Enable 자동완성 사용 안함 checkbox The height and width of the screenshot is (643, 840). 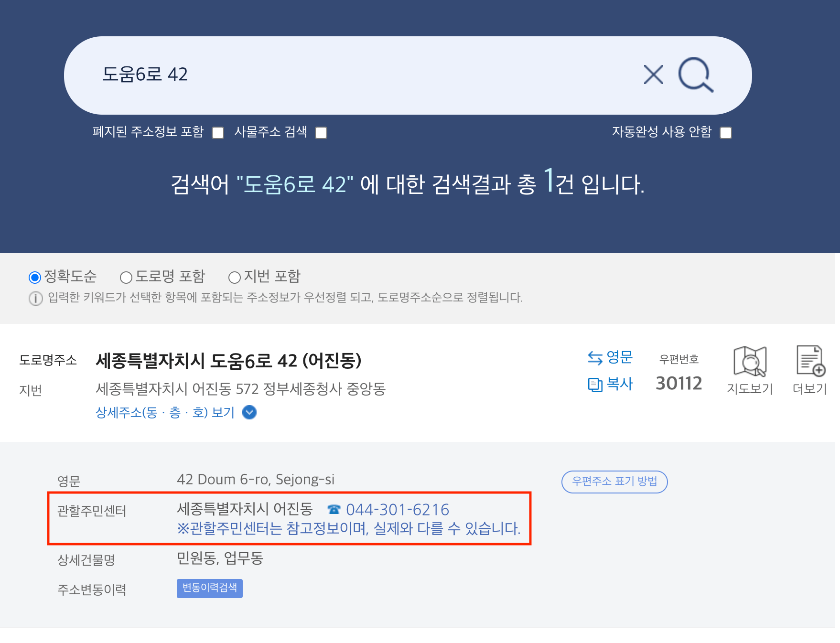tap(726, 133)
